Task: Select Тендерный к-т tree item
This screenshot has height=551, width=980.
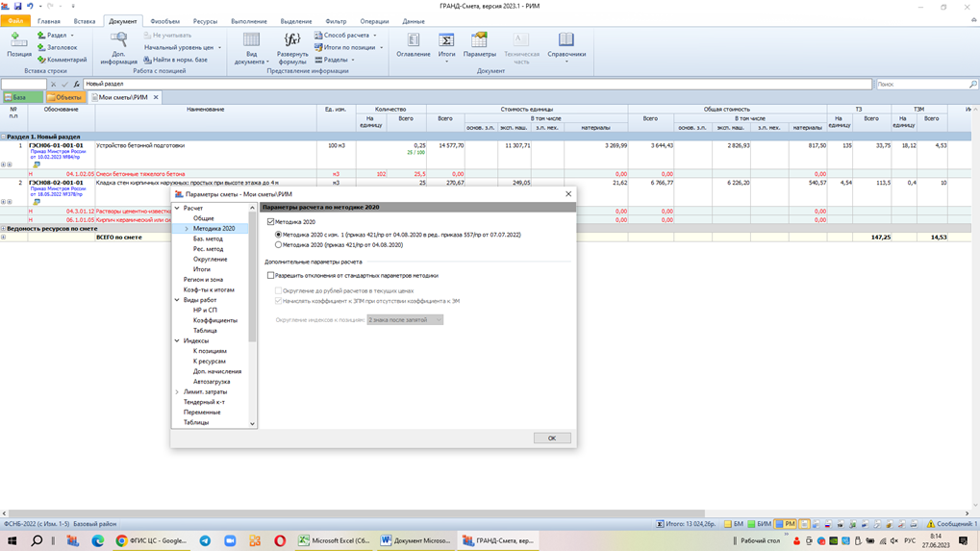Action: tap(204, 402)
